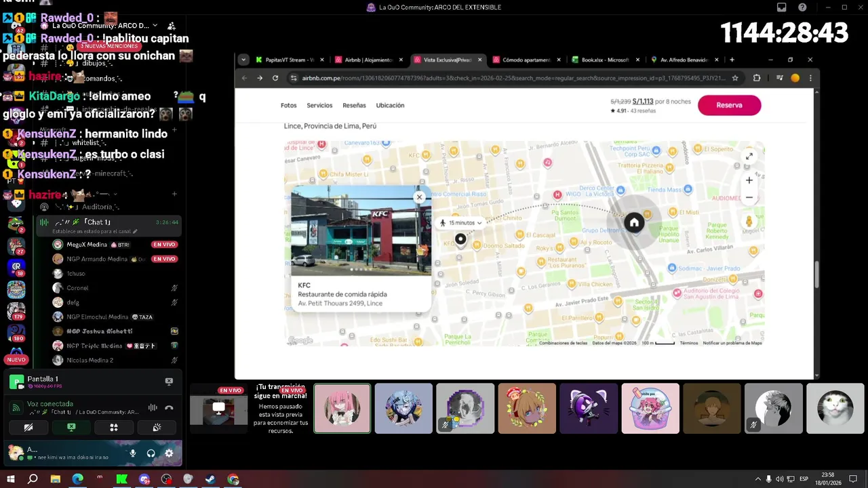Open the Discord help question icon
The width and height of the screenshot is (868, 488).
(802, 7)
